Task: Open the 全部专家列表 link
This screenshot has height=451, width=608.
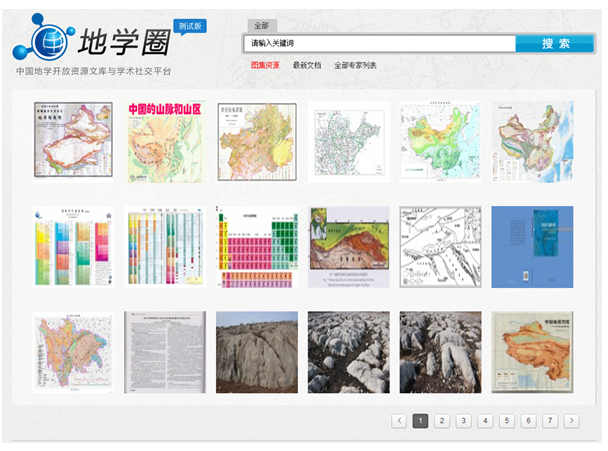Action: click(x=355, y=65)
